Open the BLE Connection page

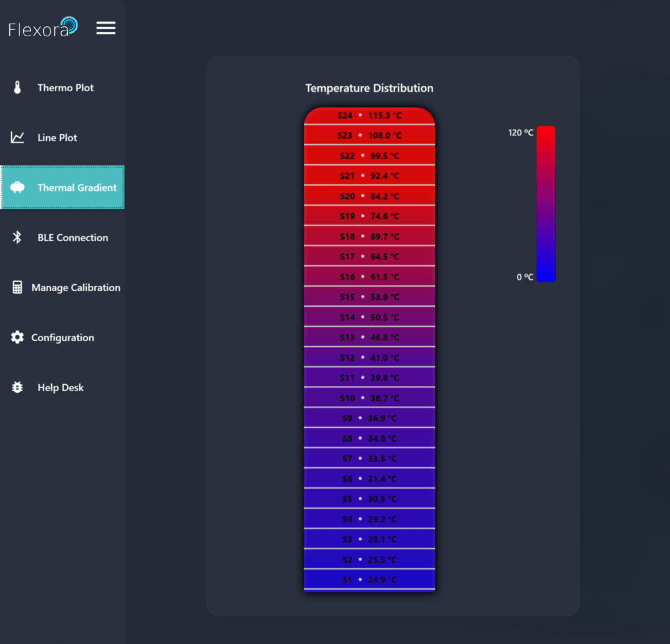(72, 237)
